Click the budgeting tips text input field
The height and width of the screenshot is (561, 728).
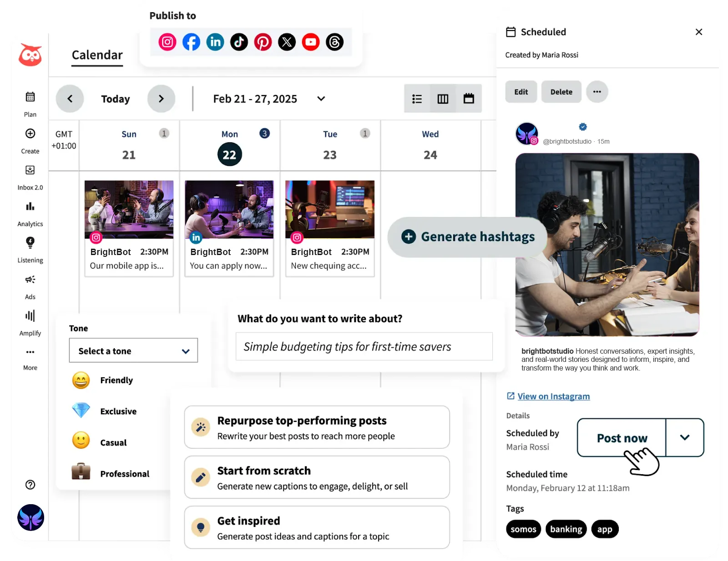[x=364, y=346]
